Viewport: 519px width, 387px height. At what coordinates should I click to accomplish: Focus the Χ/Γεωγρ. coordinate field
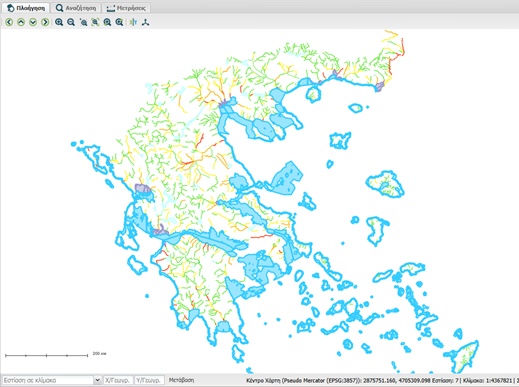(x=118, y=380)
